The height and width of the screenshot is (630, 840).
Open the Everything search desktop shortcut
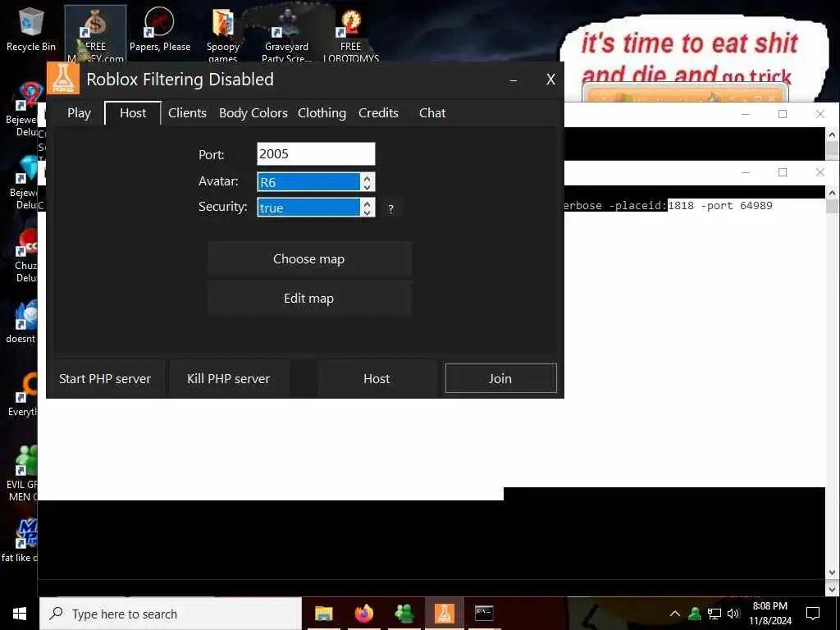pos(24,395)
